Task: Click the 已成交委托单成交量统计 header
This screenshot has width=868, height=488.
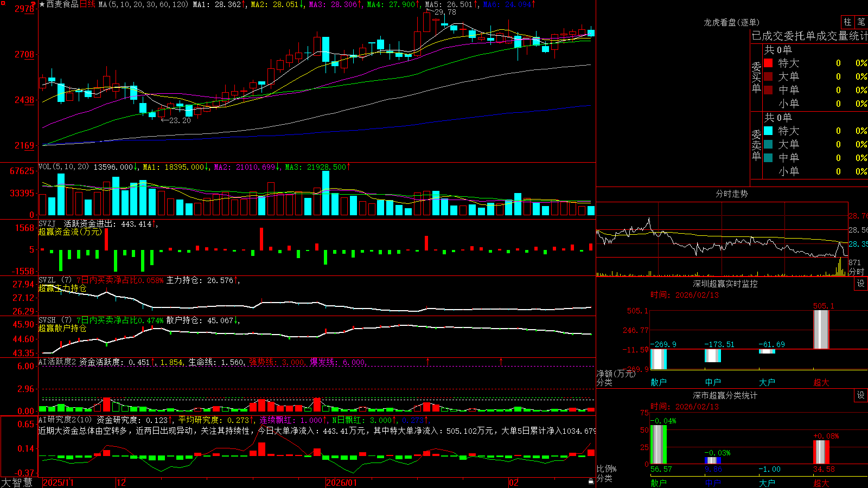Action: pyautogui.click(x=809, y=36)
